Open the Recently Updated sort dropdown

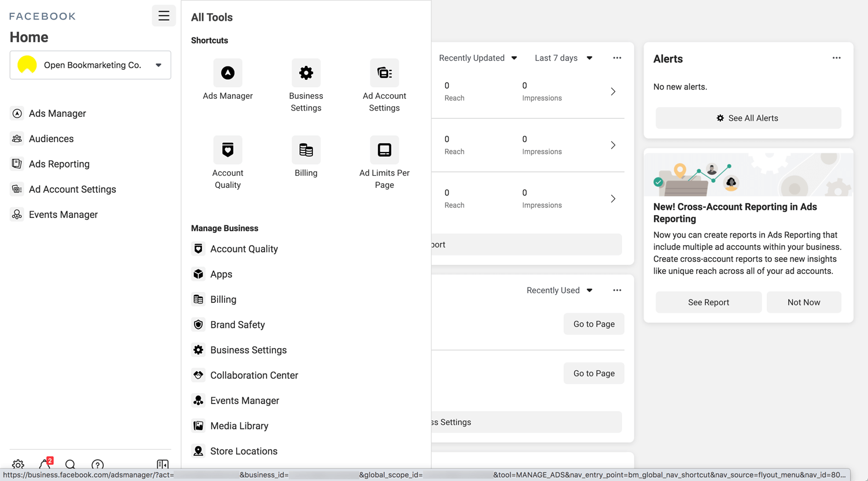[478, 58]
